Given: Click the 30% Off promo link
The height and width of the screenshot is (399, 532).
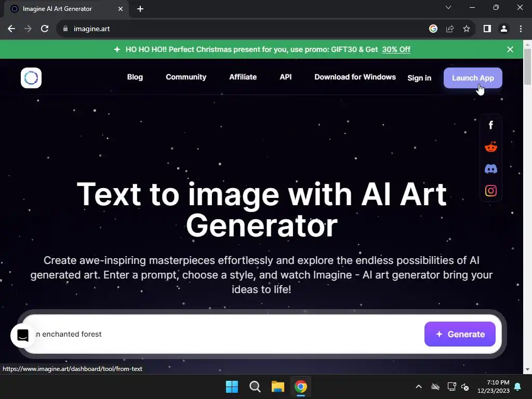Looking at the screenshot, I should point(396,49).
